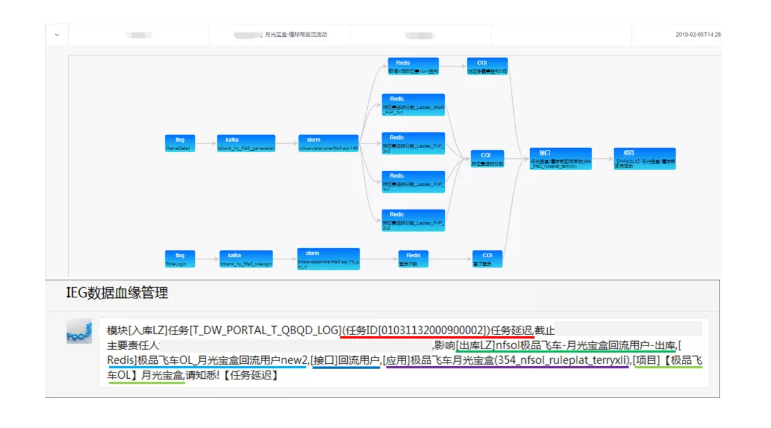
Task: Collapse the row with the top-left chevron
Action: [57, 35]
